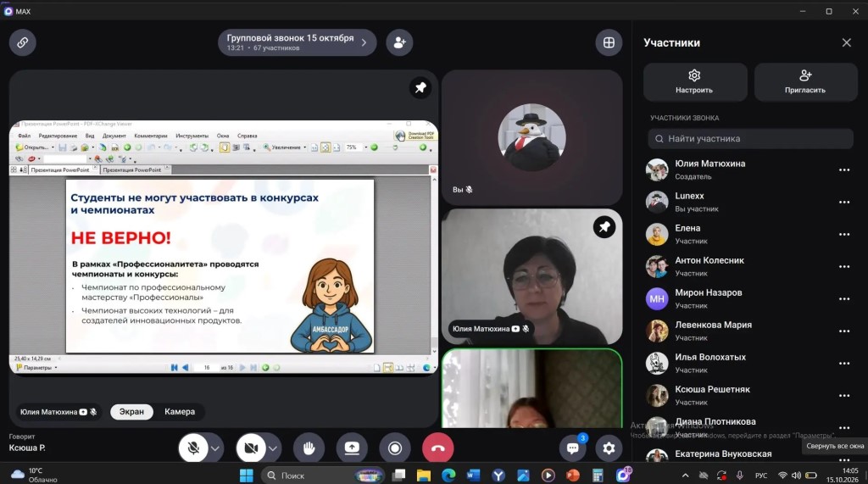Select participant Левенкова Мария
The width and height of the screenshot is (868, 484).
tap(750, 331)
